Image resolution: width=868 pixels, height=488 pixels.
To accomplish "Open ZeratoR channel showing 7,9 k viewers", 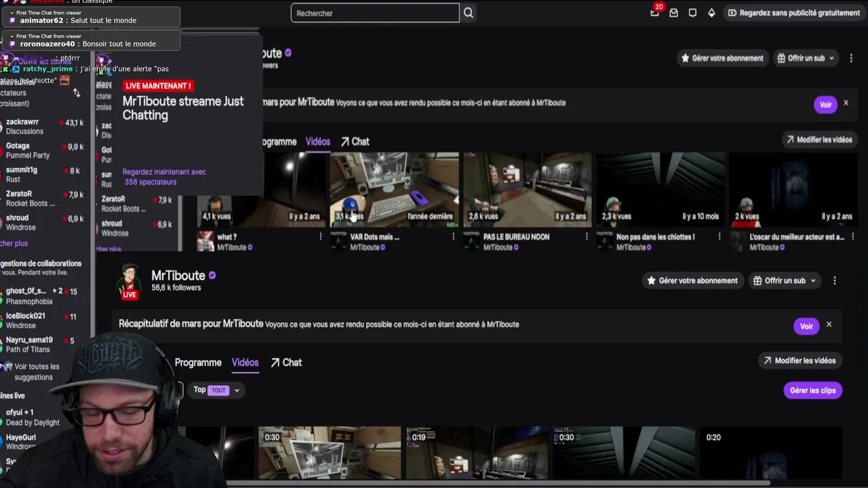I will [43, 199].
